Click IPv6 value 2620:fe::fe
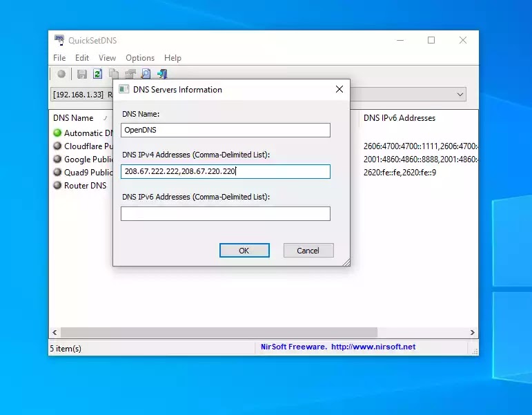Screen dimensions: 532x415 tap(382, 173)
